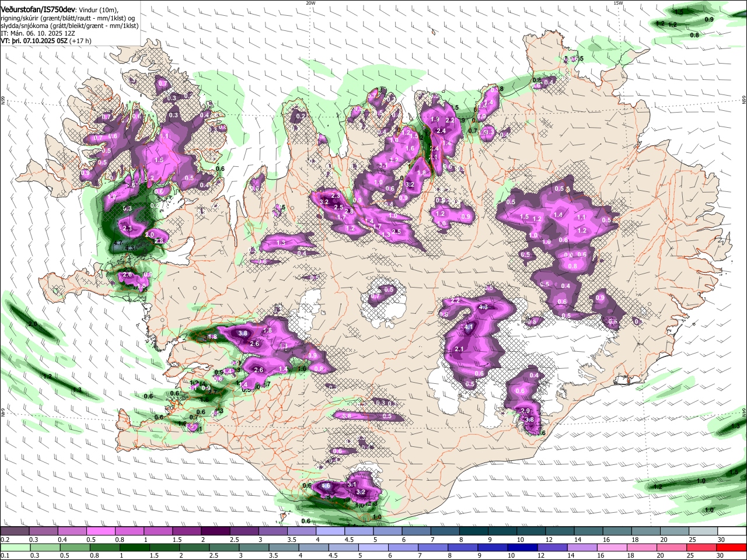Click the initial time line IT: Mán. 06. 10. 2025 12Z
The image size is (747, 560).
click(x=38, y=33)
